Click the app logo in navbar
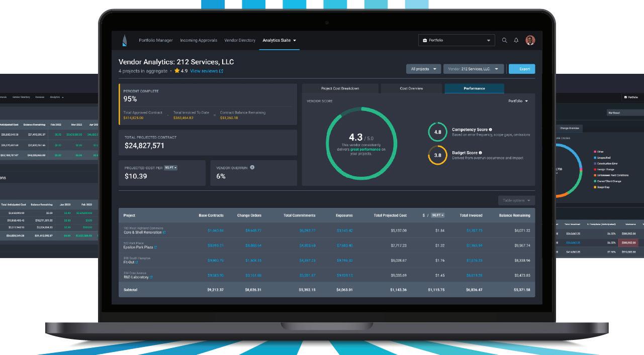The width and height of the screenshot is (644, 355). tap(125, 40)
